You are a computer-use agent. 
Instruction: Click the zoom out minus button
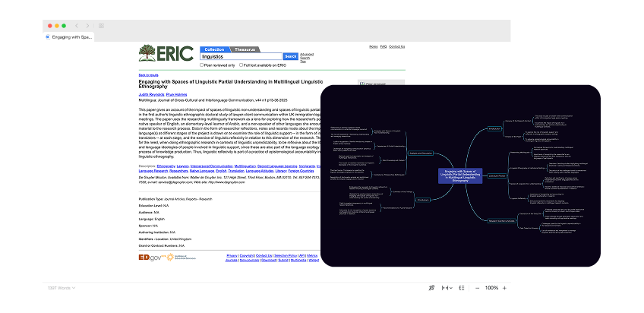tap(477, 288)
